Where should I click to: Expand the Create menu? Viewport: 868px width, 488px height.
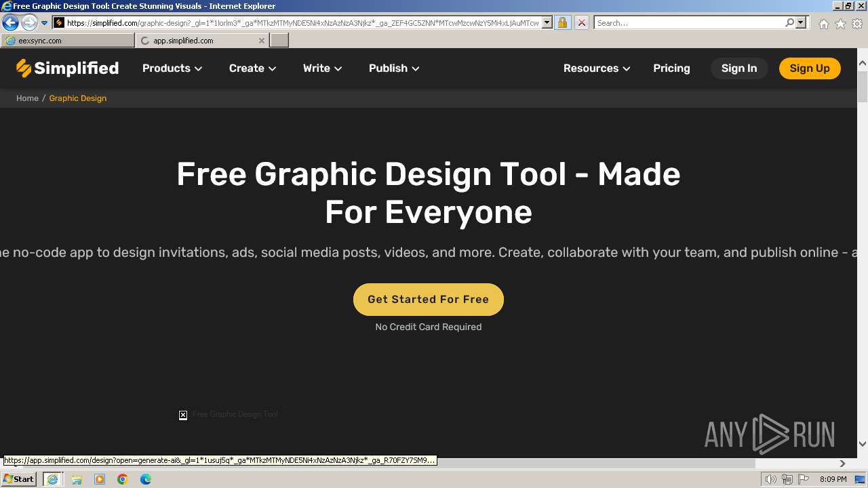point(252,68)
